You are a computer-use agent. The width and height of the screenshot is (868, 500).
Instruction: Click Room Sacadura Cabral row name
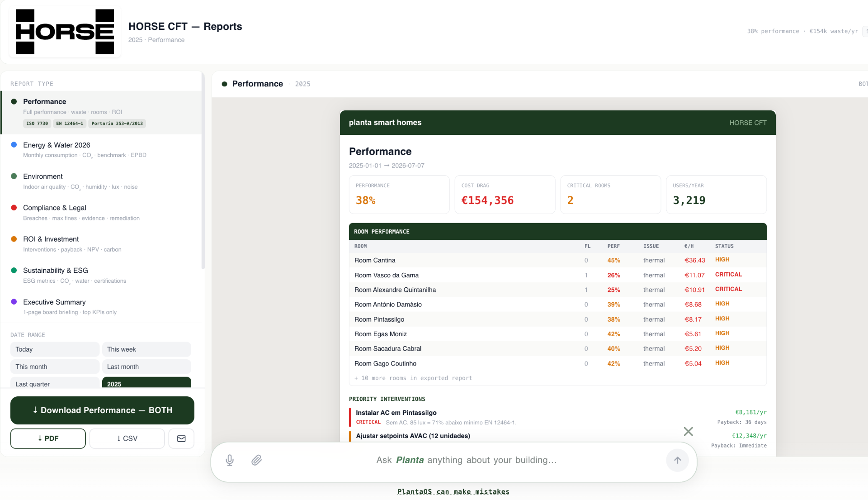click(x=388, y=348)
